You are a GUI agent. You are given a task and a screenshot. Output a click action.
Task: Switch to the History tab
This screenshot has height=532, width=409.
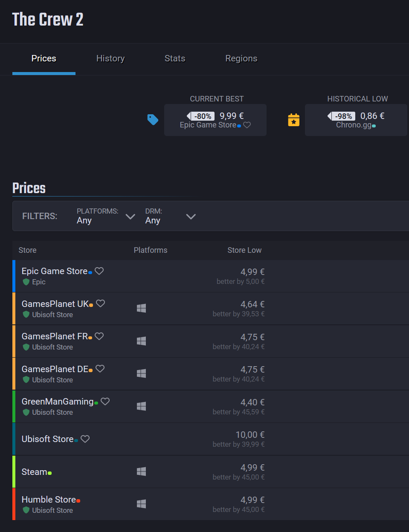[110, 58]
